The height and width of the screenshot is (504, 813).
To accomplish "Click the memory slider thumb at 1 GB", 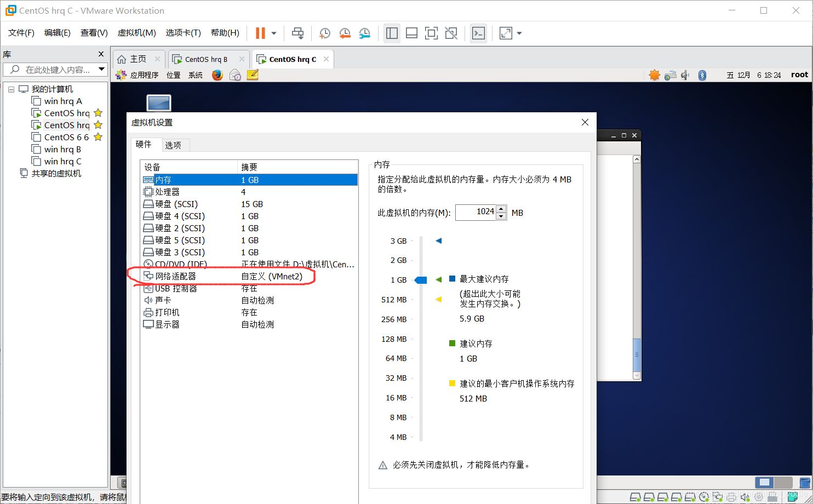I will click(x=421, y=280).
